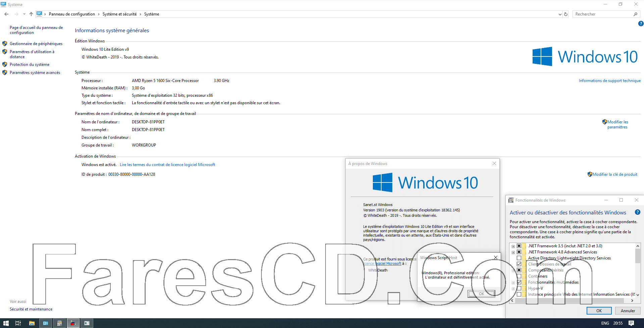Open Paramètres d'utilisation à distance
Screen dimensions: 644x328
coord(32,54)
